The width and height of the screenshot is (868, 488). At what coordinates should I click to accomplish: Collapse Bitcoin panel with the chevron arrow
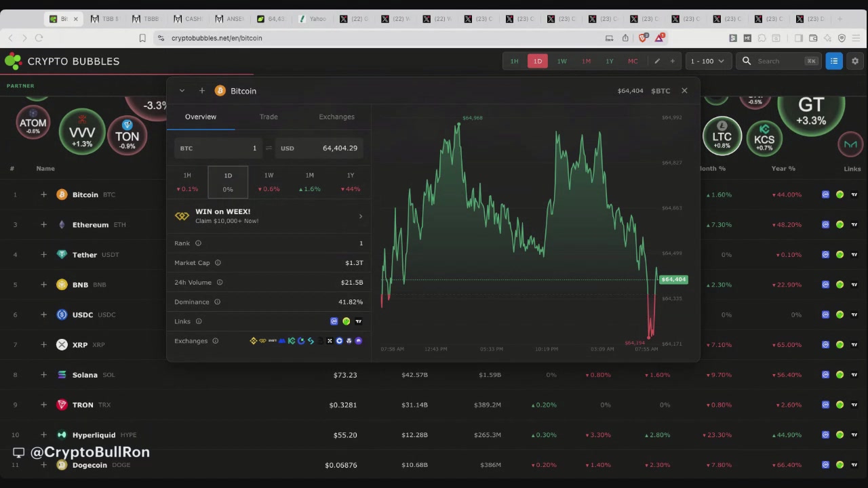(x=182, y=91)
